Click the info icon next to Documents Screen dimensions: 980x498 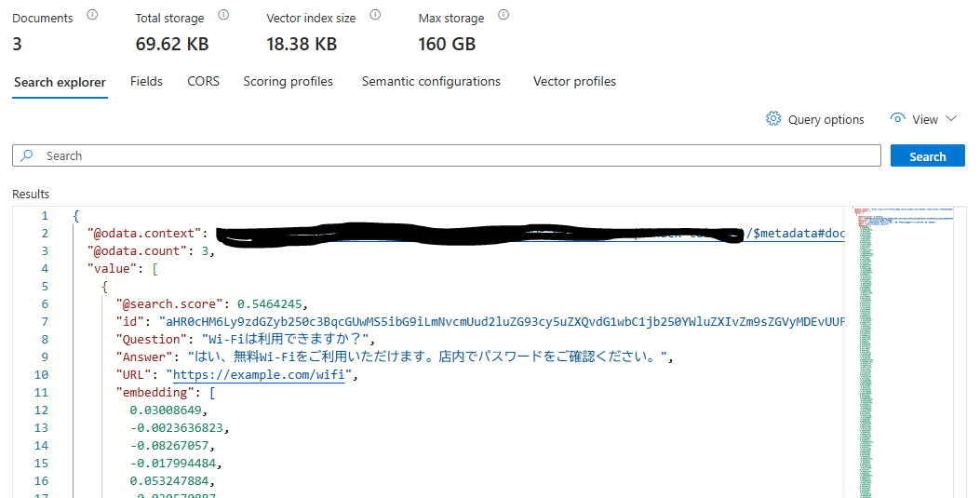click(92, 15)
